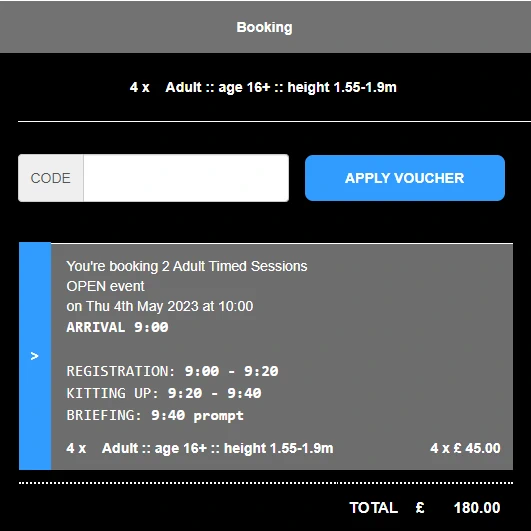This screenshot has height=531, width=531.
Task: Select the OPEN event line
Action: click(105, 286)
